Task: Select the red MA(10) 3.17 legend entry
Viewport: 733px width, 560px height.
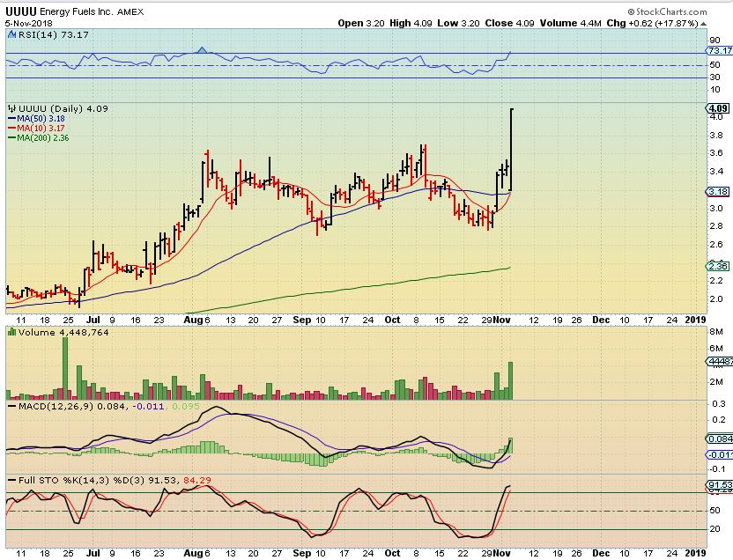Action: coord(36,128)
